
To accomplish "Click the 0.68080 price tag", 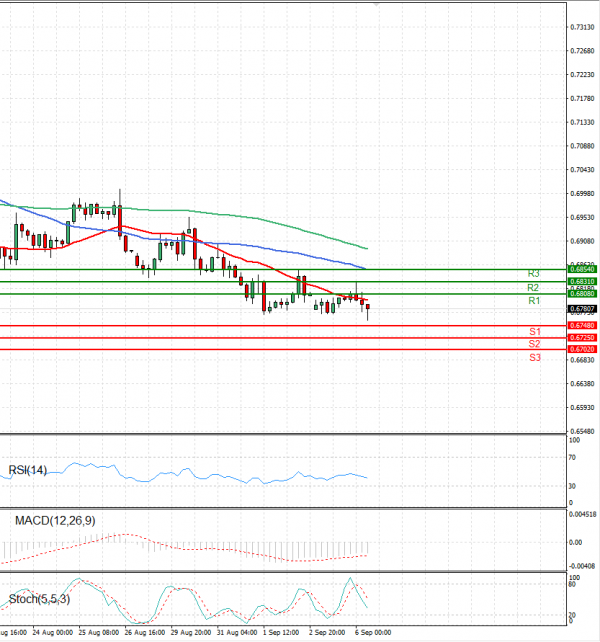I will [x=582, y=294].
